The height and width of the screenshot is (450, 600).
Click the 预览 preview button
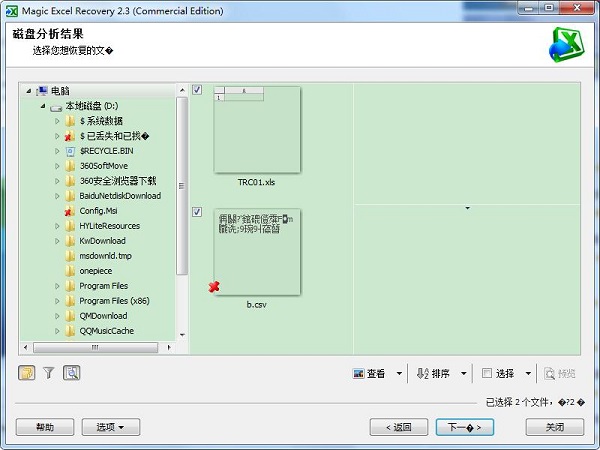[x=559, y=373]
